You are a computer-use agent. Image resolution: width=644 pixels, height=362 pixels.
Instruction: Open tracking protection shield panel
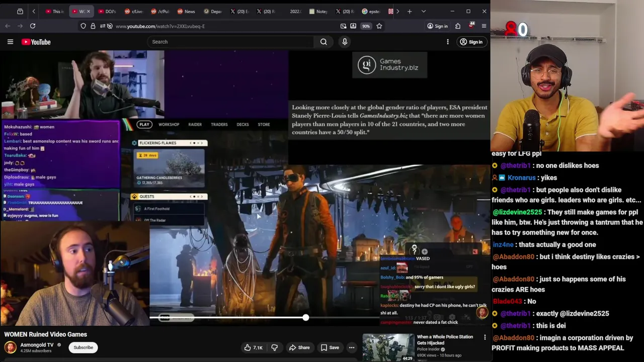pos(83,26)
